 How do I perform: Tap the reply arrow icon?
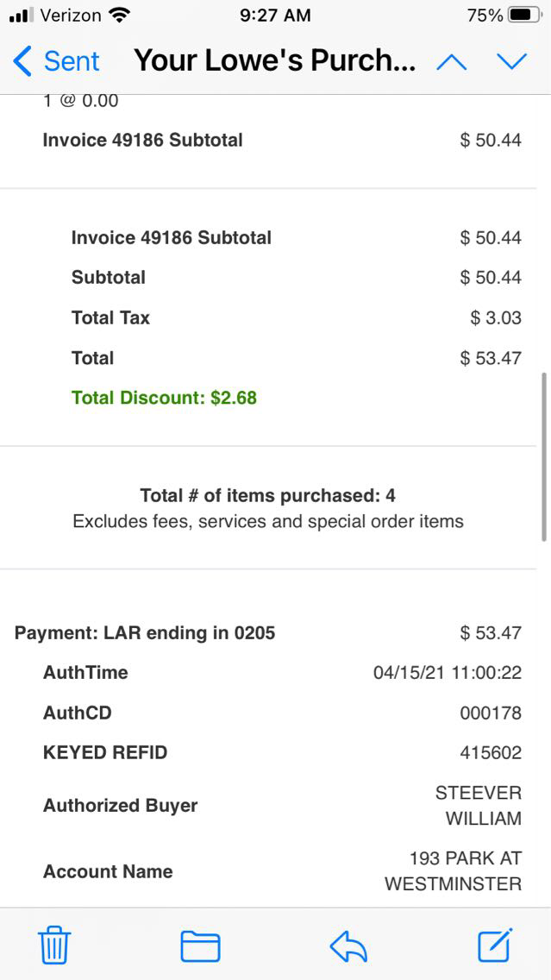(348, 946)
